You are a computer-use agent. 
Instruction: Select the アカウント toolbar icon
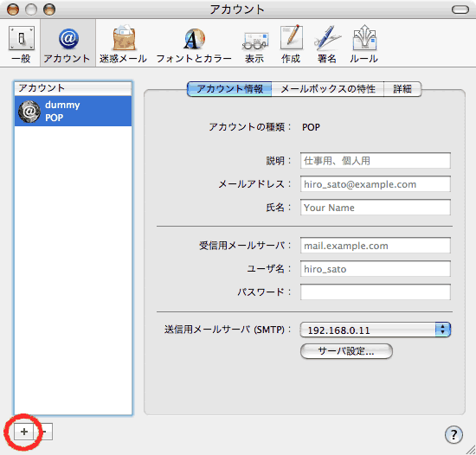point(68,44)
